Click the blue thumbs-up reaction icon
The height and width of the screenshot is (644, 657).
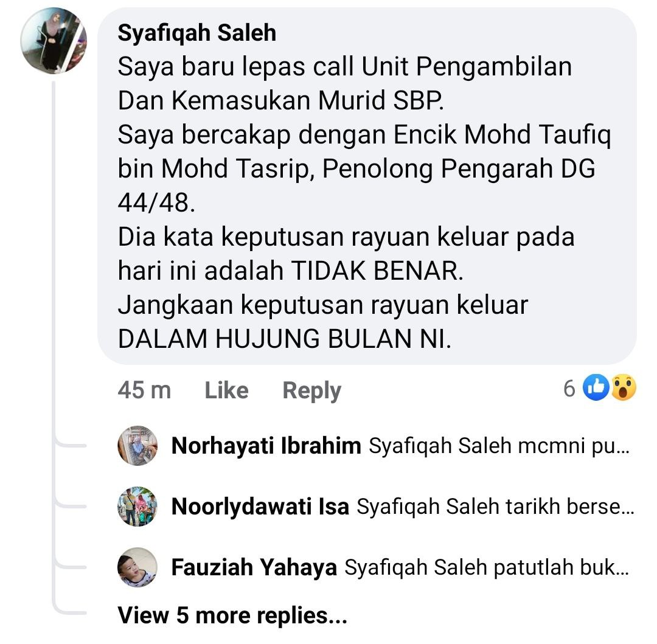click(596, 387)
